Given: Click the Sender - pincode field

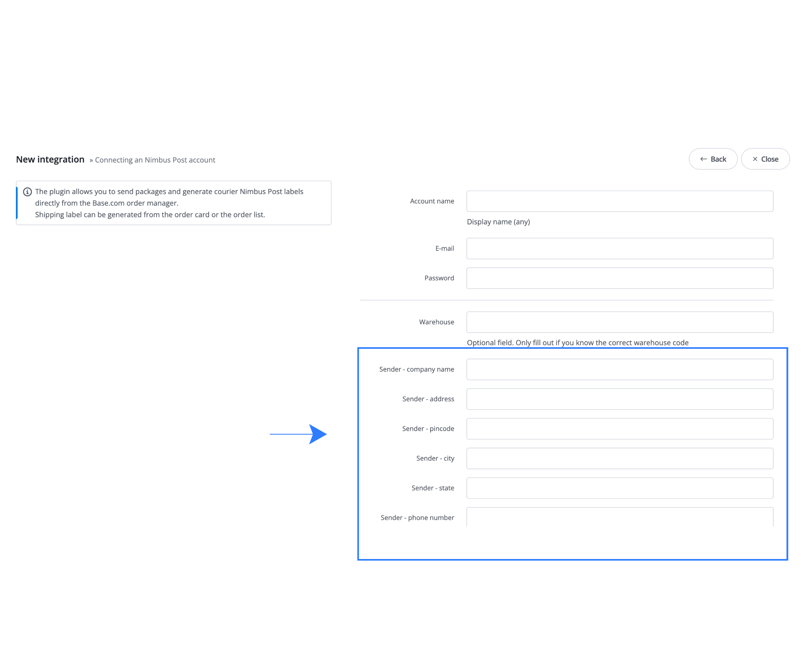Looking at the screenshot, I should 620,429.
